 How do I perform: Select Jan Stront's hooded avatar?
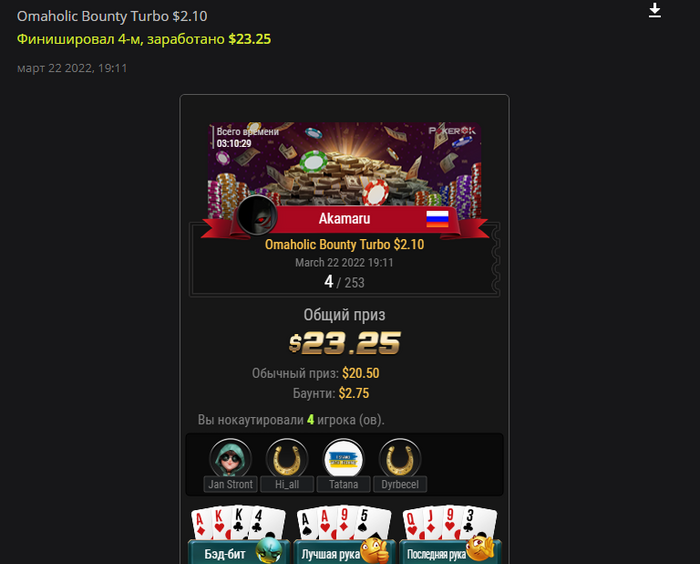coord(230,458)
